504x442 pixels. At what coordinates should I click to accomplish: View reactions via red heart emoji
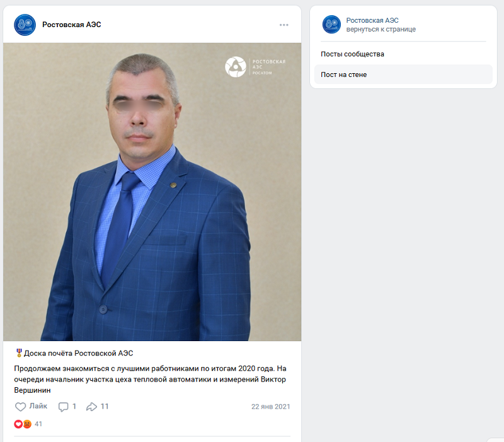click(x=18, y=424)
